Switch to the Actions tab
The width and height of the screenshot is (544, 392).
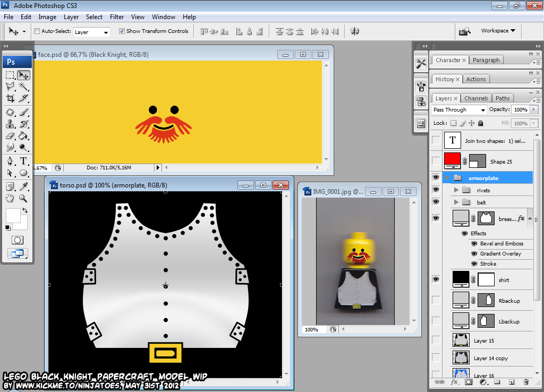pos(476,80)
